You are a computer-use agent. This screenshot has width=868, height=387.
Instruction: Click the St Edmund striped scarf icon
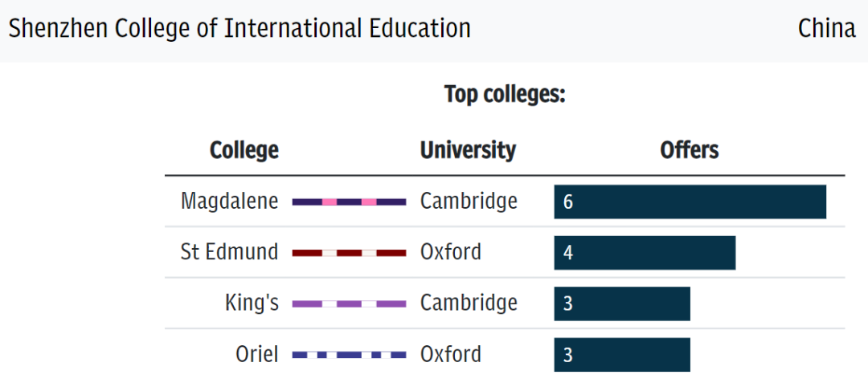point(349,253)
